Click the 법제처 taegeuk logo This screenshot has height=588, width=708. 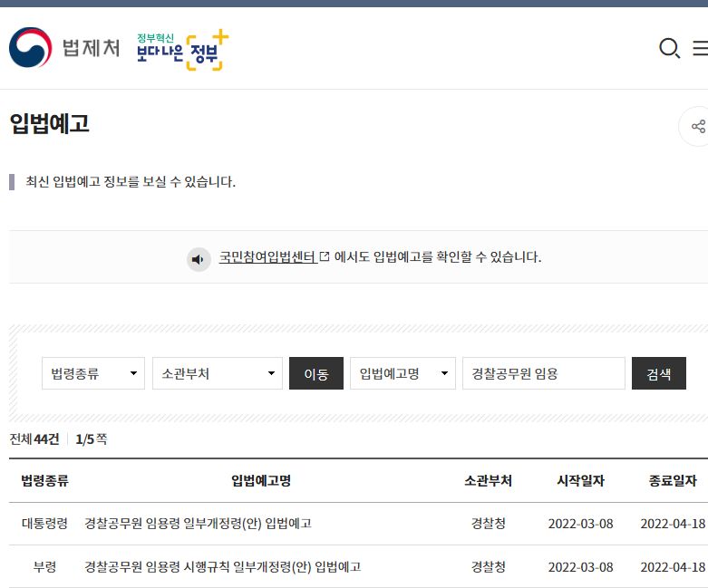click(30, 47)
